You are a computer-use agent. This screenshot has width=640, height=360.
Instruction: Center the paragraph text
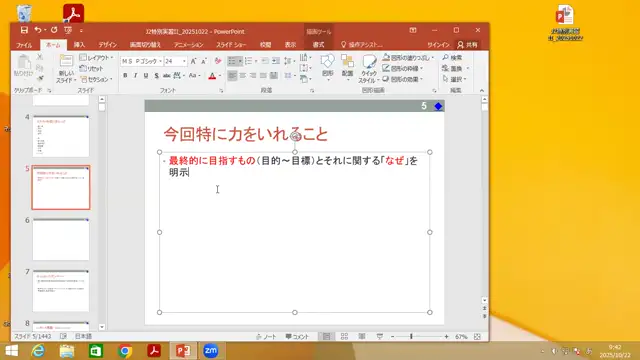[242, 76]
